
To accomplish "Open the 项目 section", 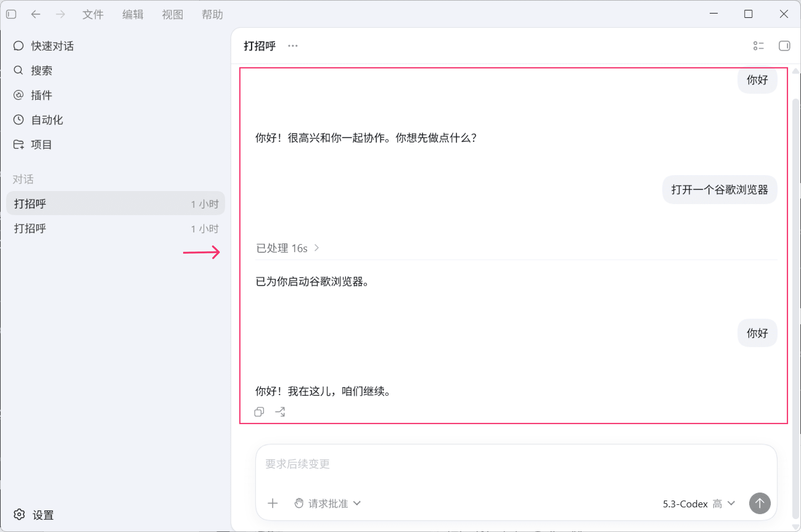I will tap(115, 145).
